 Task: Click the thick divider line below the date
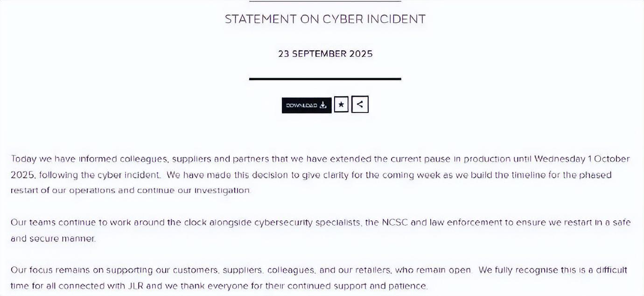325,79
